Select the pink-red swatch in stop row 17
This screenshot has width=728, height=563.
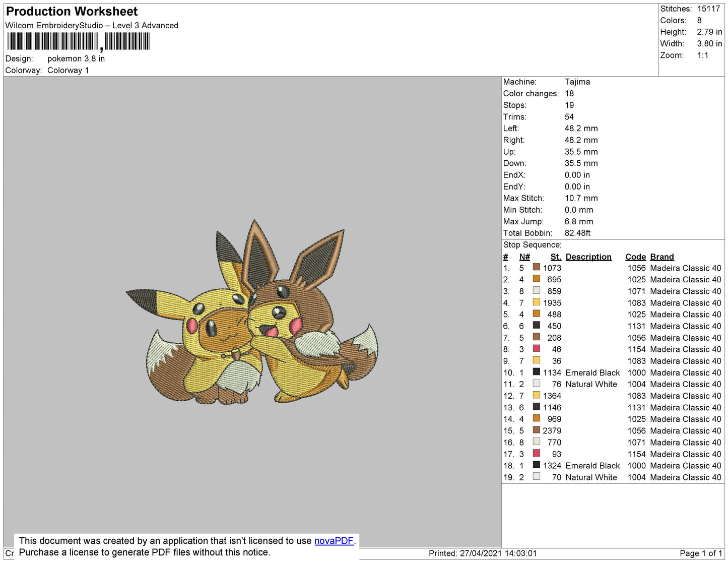(537, 453)
